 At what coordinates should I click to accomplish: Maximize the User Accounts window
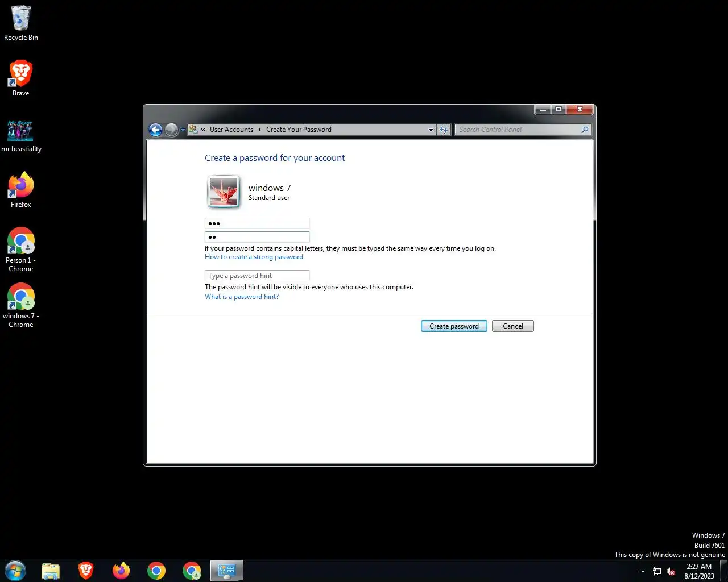tap(558, 109)
